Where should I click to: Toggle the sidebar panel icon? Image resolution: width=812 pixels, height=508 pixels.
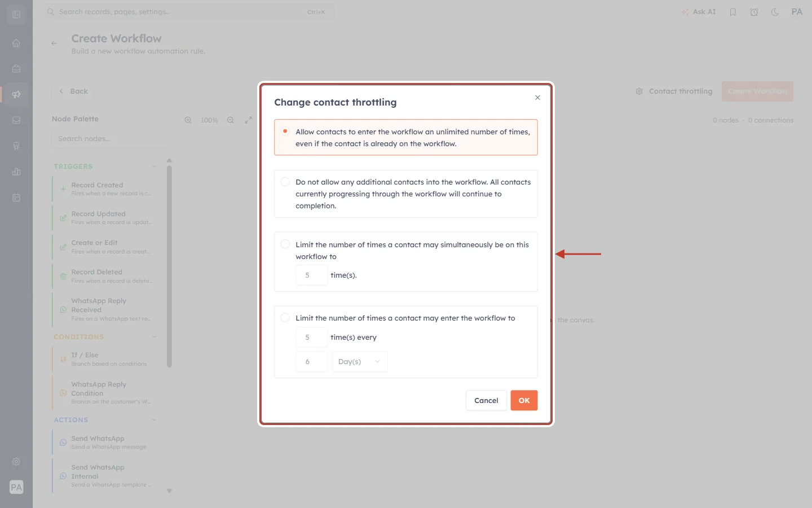[16, 14]
